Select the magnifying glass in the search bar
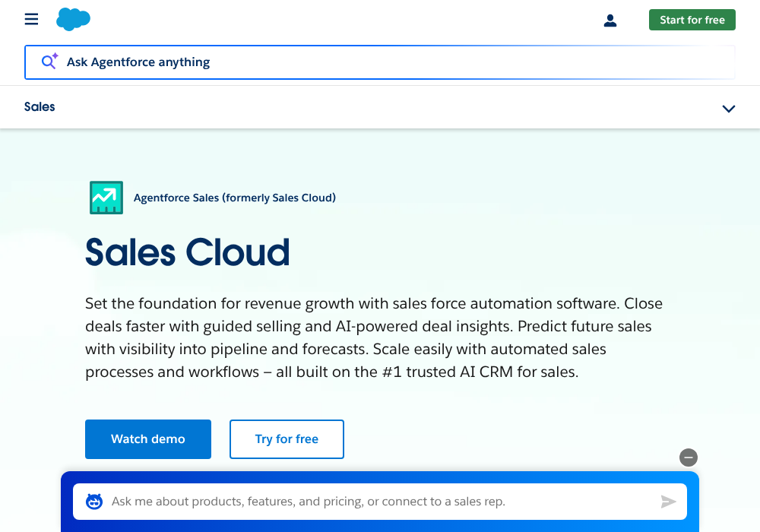 (46, 62)
